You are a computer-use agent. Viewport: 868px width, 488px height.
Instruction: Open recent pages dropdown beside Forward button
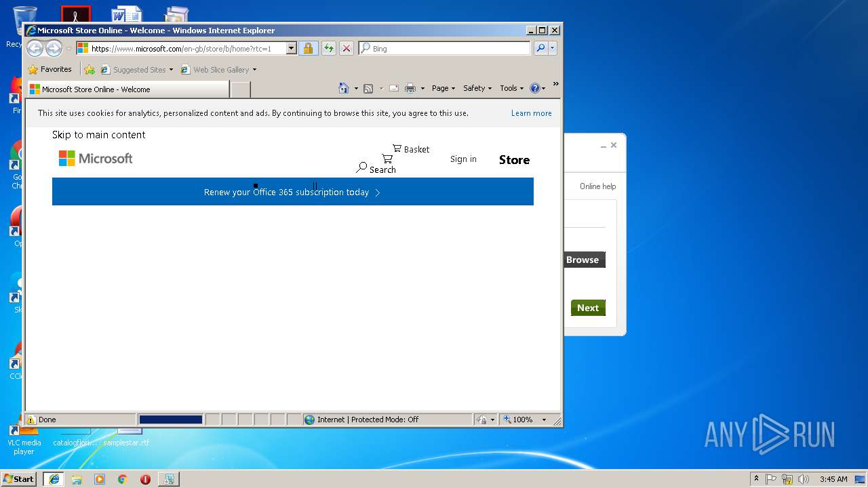[x=68, y=49]
